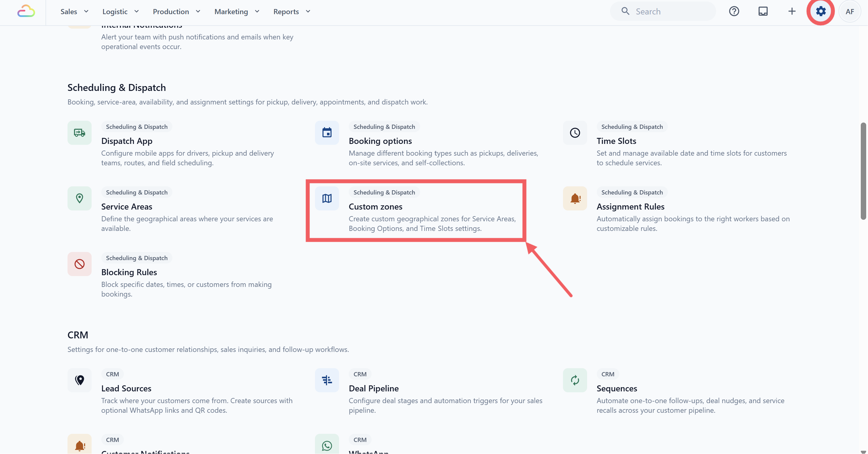Open Custom zones settings
Viewport: 868px width, 454px height.
click(x=375, y=207)
